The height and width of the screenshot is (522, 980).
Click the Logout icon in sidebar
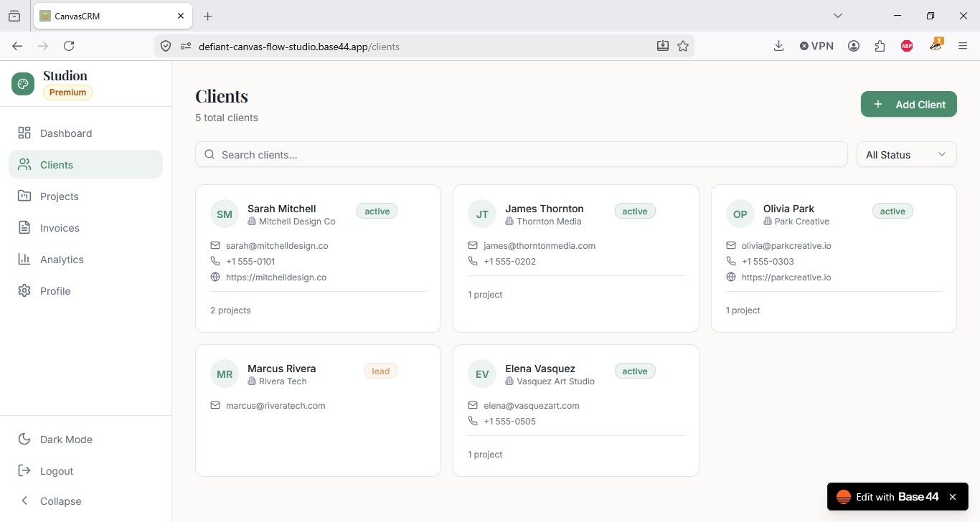coord(24,470)
